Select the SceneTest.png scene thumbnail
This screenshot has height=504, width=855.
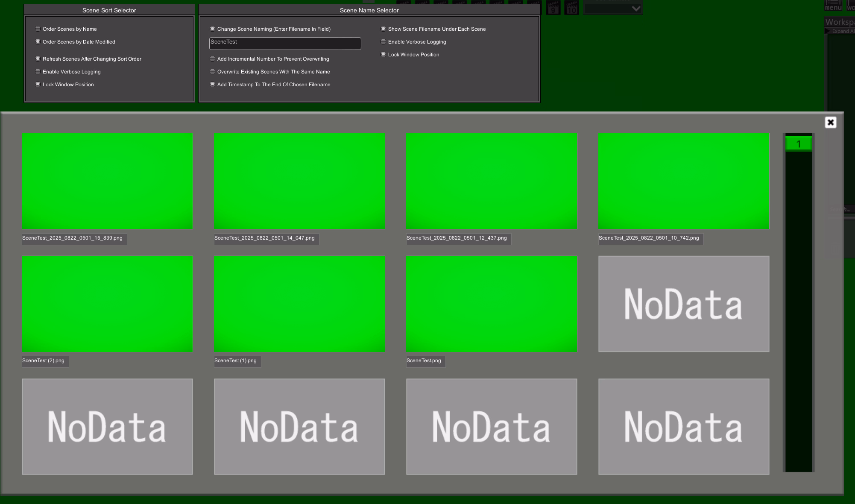coord(492,304)
